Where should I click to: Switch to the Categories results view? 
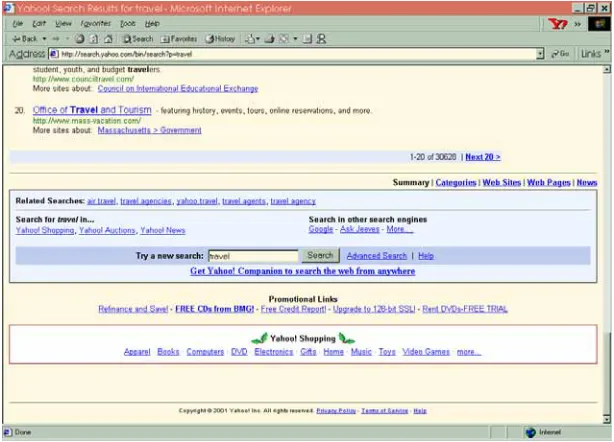pos(456,182)
